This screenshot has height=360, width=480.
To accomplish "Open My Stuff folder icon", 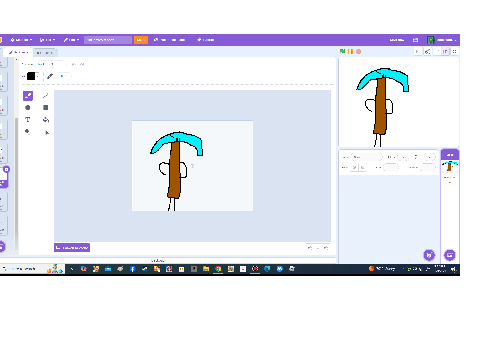I will point(415,40).
